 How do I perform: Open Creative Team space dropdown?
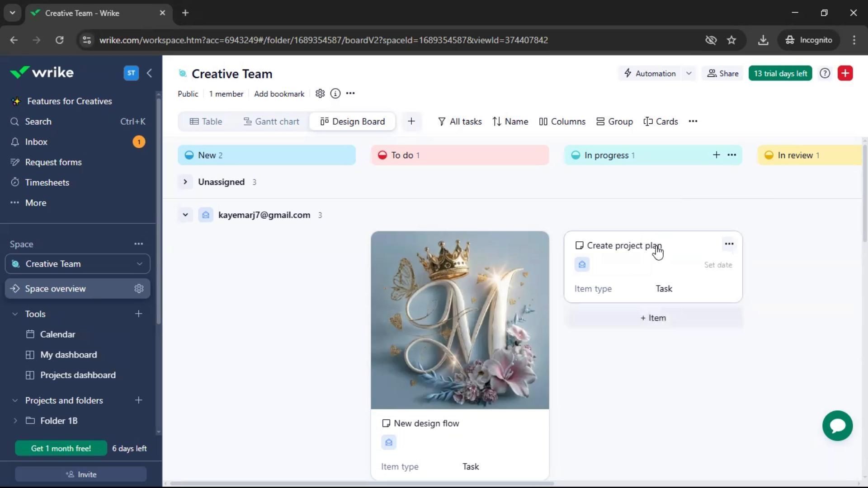(x=78, y=264)
